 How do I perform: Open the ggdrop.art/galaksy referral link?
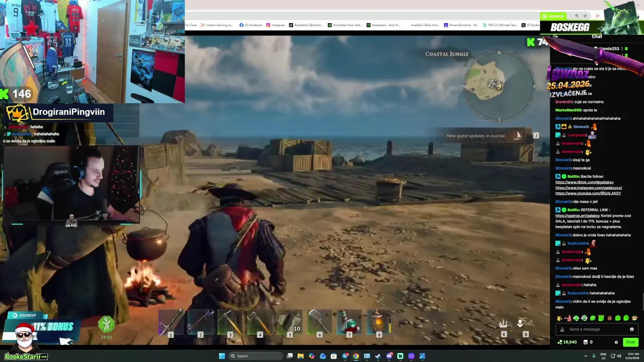pos(578,216)
